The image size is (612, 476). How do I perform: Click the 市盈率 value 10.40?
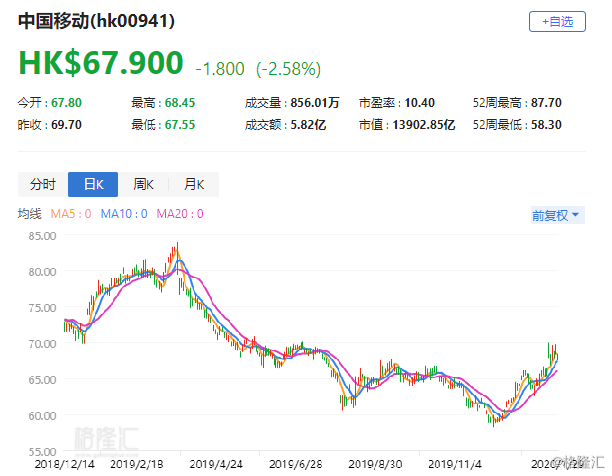420,103
